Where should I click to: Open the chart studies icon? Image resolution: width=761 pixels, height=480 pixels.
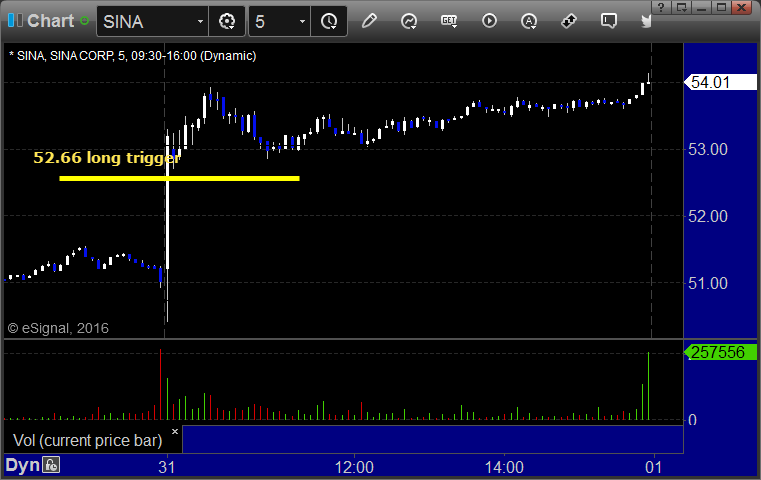(409, 21)
